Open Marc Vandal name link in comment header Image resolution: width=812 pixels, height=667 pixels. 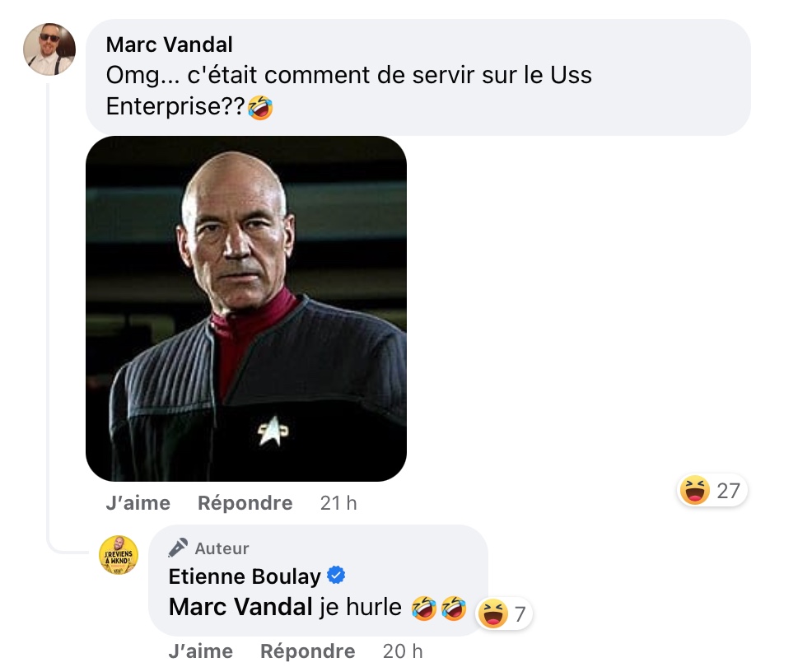[x=170, y=44]
